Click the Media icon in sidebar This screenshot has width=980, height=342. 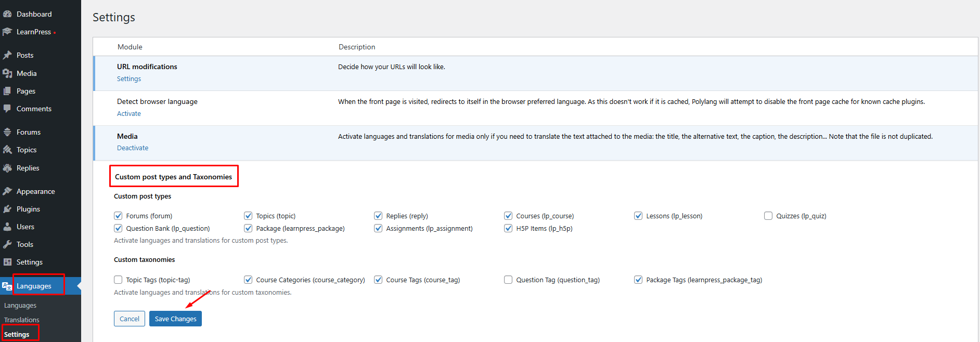click(x=7, y=73)
